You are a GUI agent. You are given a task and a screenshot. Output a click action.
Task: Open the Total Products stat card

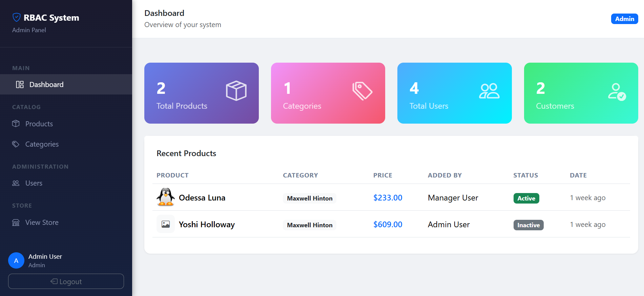tap(202, 93)
